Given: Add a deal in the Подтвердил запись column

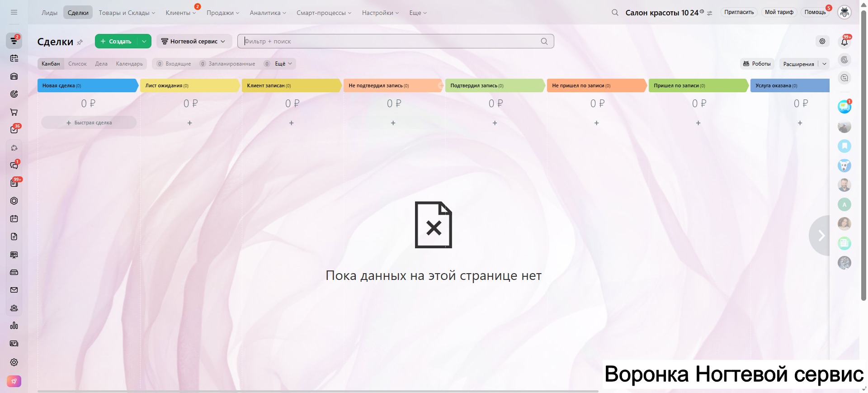Looking at the screenshot, I should [x=495, y=123].
